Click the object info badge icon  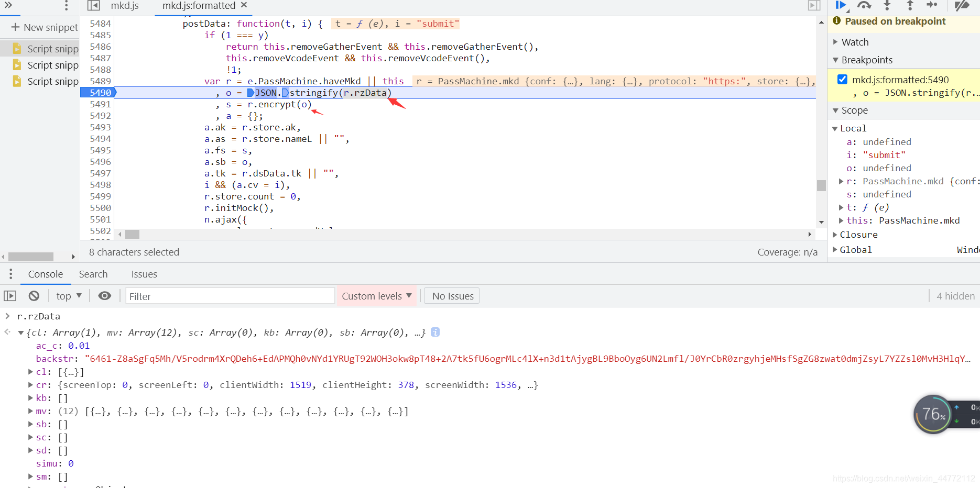click(435, 332)
